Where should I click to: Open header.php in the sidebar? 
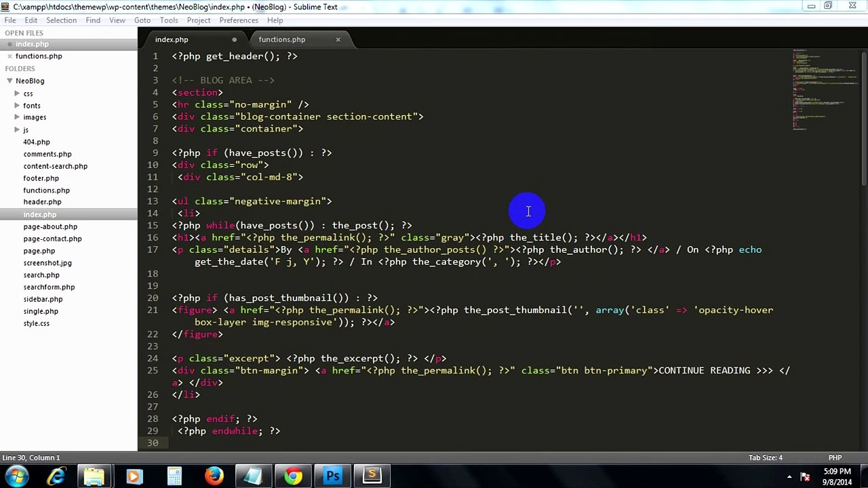(x=43, y=202)
